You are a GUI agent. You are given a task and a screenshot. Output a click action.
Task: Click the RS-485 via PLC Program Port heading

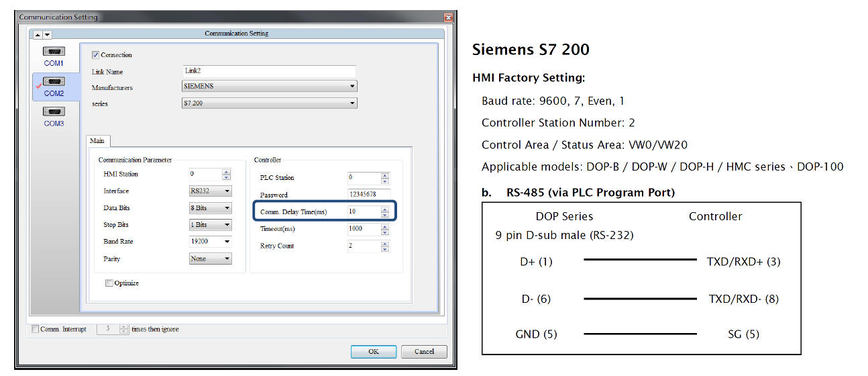(x=590, y=193)
